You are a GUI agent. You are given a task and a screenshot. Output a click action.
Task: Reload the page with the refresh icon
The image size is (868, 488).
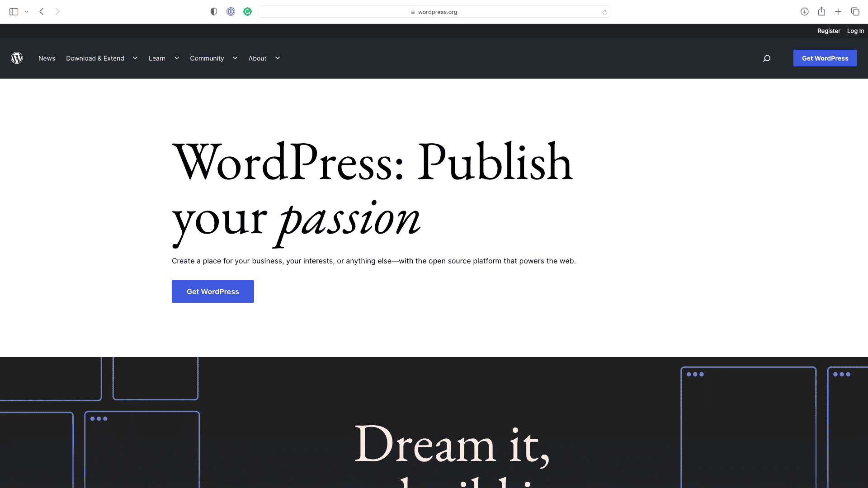[604, 12]
